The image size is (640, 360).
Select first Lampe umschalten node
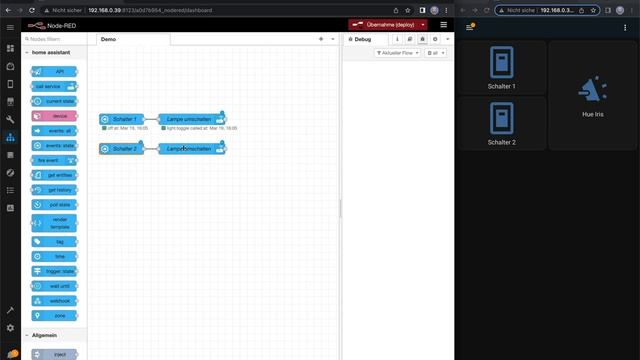pyautogui.click(x=192, y=119)
